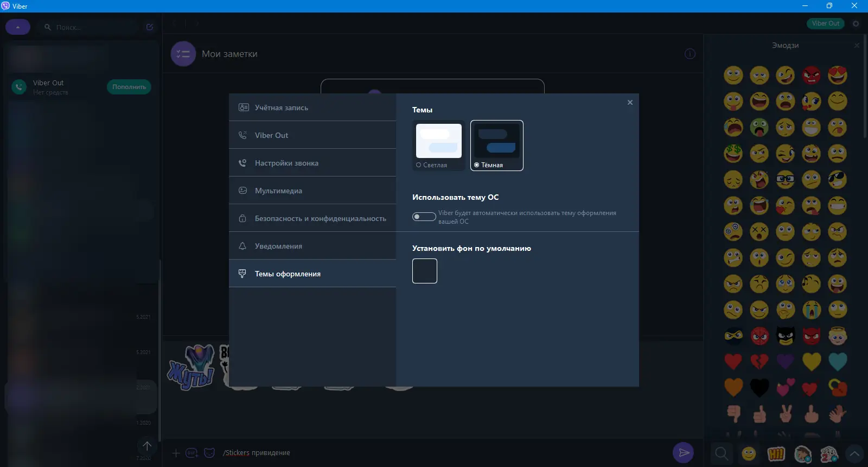Click the Viber Out top button
This screenshot has width=868, height=467.
click(826, 23)
